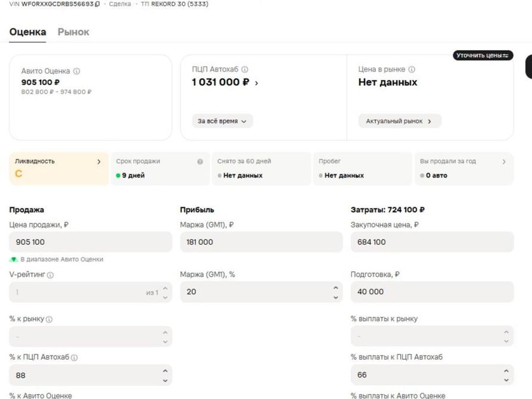Increase the % к рынку value

click(x=165, y=332)
